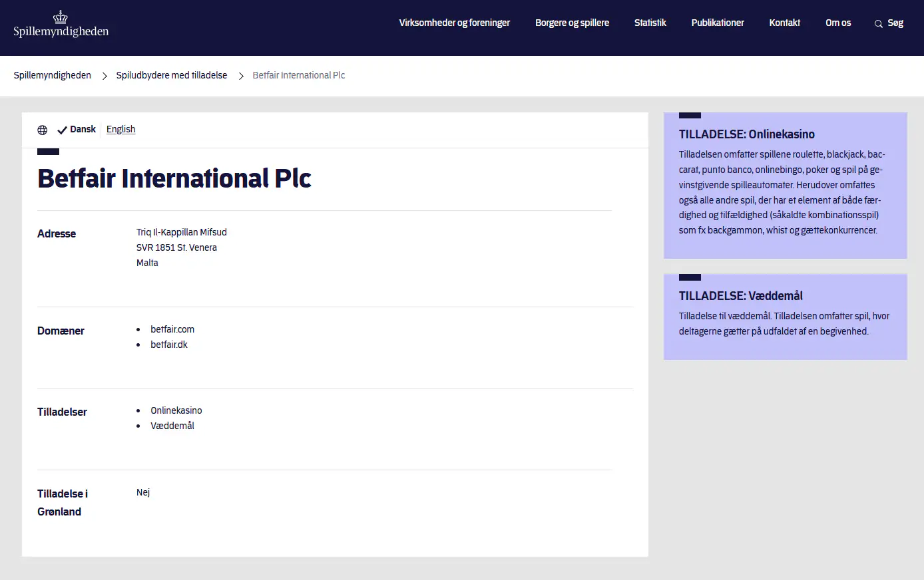
Task: Click the globe language icon
Action: coord(43,130)
